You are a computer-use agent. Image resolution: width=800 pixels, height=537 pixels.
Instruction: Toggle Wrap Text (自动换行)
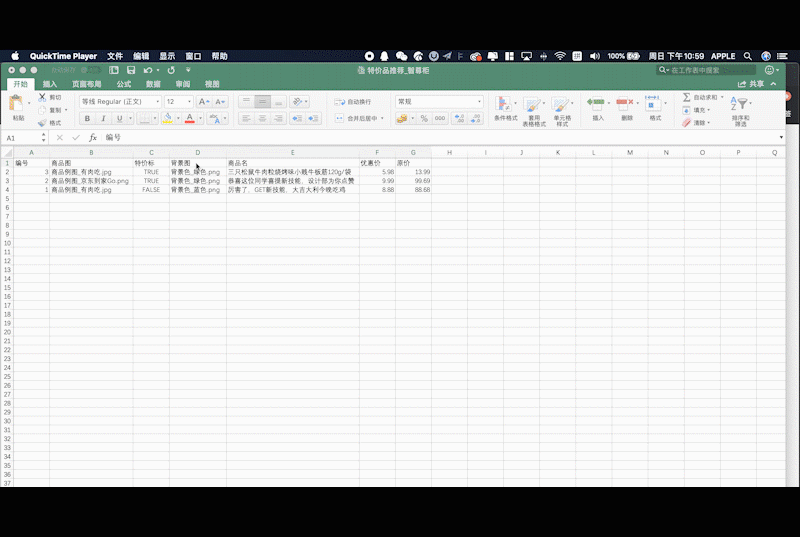pos(353,102)
